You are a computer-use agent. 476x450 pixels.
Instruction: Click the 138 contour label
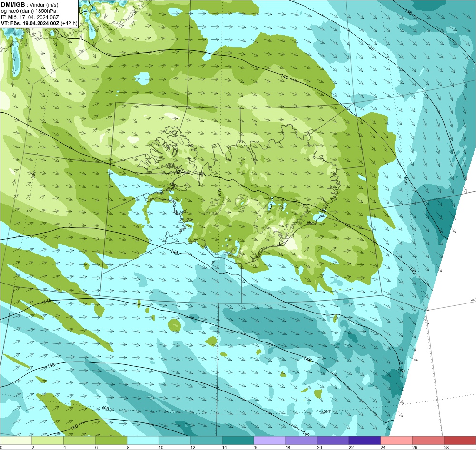point(371,48)
